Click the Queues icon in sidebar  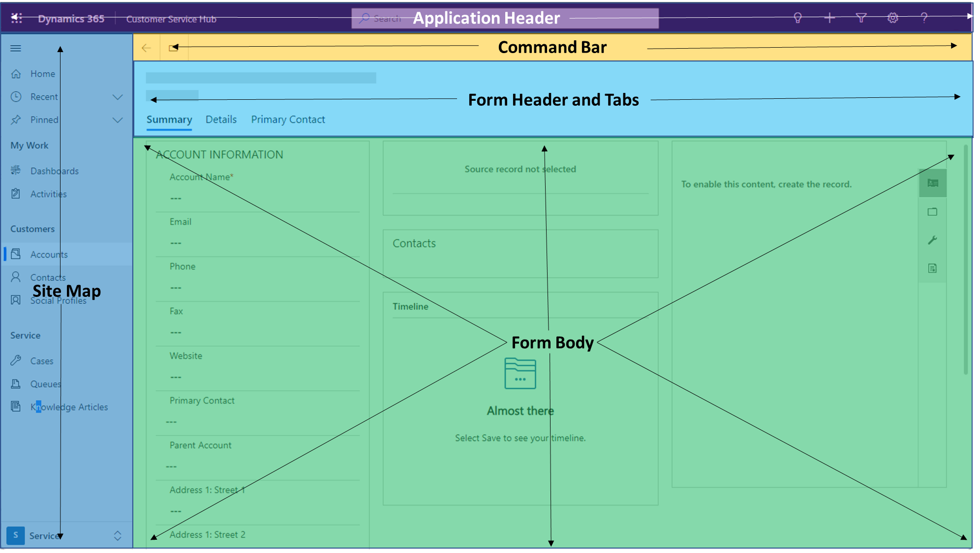point(18,383)
